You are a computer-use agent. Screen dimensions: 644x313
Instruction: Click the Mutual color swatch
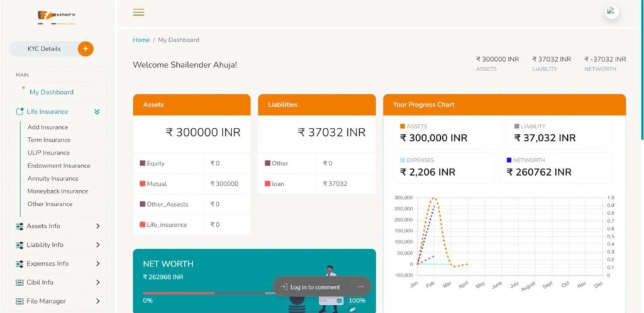click(143, 184)
